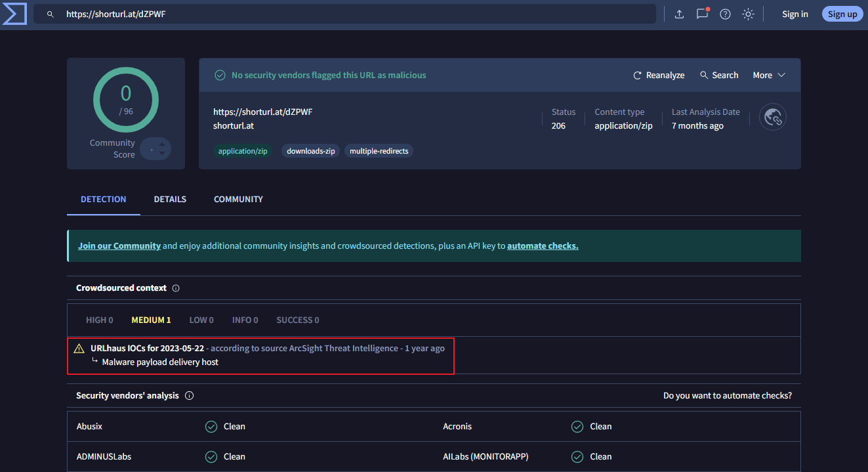Click the upload file icon
This screenshot has width=868, height=472.
[x=679, y=14]
